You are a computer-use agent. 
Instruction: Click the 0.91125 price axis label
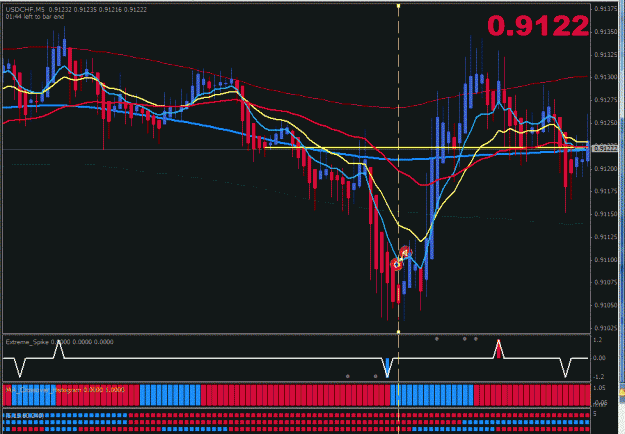tap(605, 237)
